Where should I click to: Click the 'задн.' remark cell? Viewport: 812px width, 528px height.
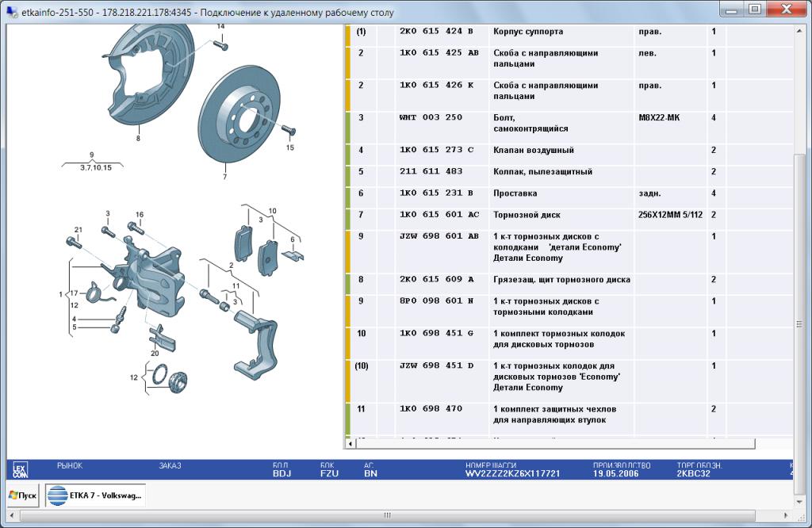(x=649, y=193)
